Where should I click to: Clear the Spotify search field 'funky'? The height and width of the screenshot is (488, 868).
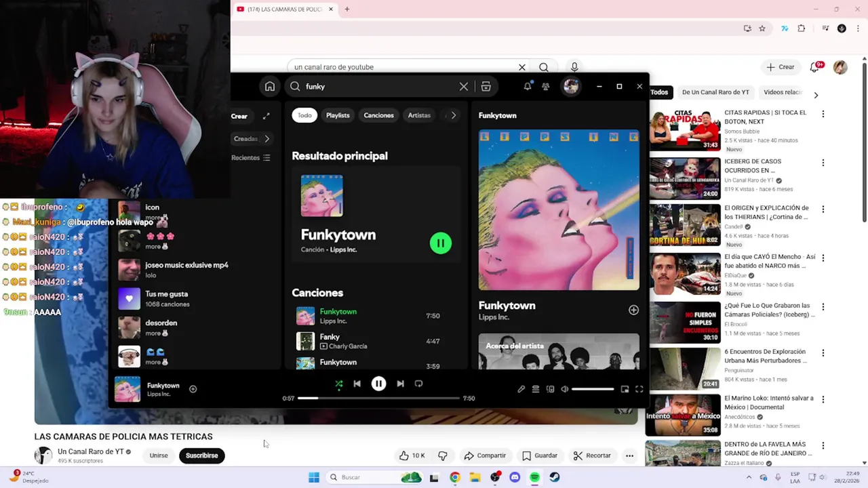[x=464, y=87]
